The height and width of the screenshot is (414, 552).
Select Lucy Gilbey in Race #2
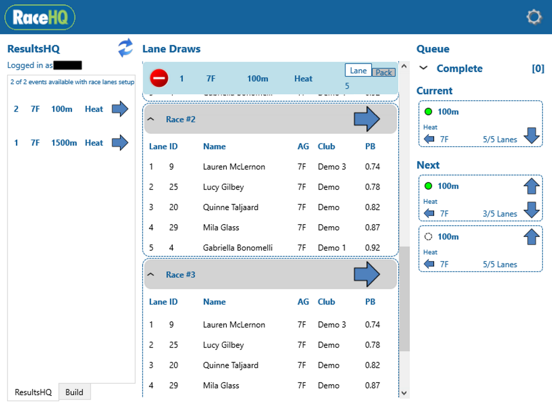223,187
